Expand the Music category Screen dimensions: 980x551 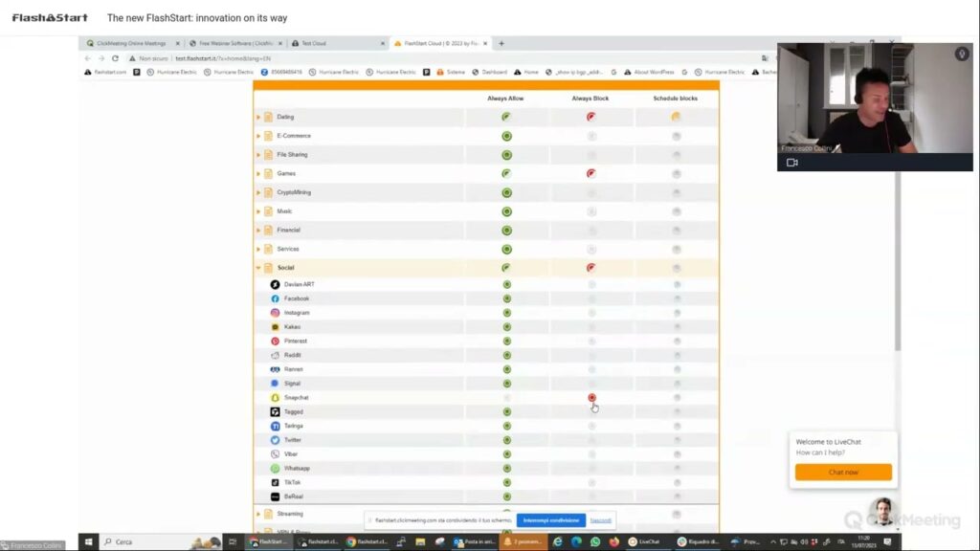[x=258, y=211]
